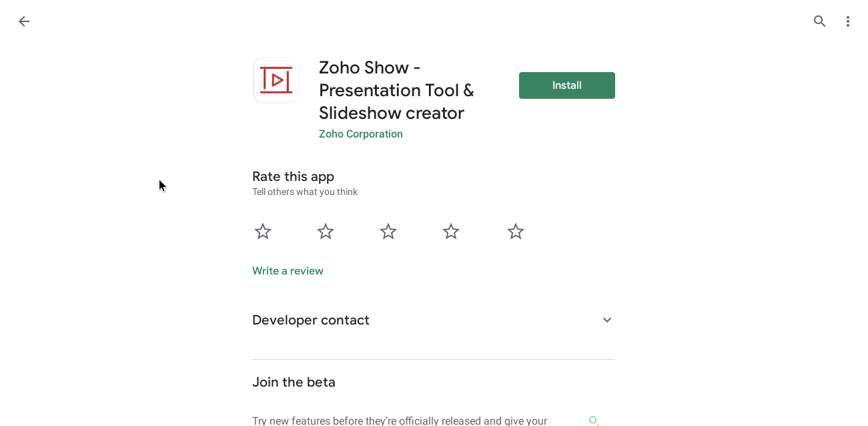The image size is (868, 426).
Task: Go back using the back arrow
Action: [x=24, y=21]
